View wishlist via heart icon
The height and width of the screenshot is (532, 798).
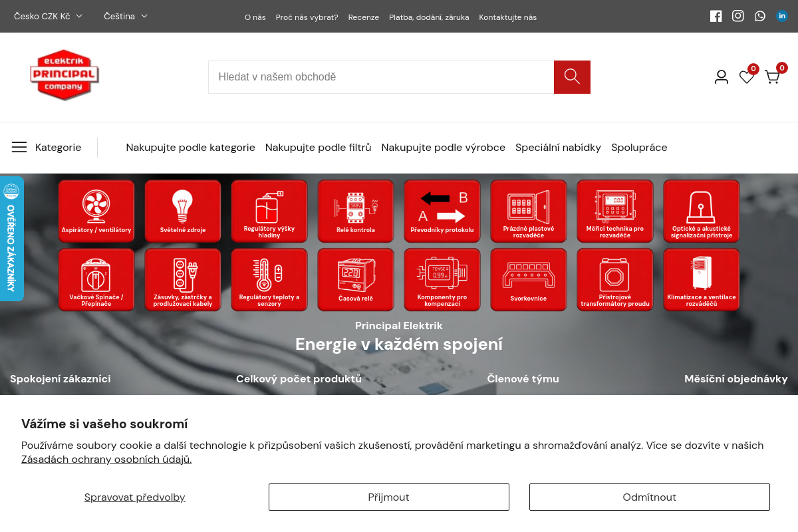click(x=747, y=77)
